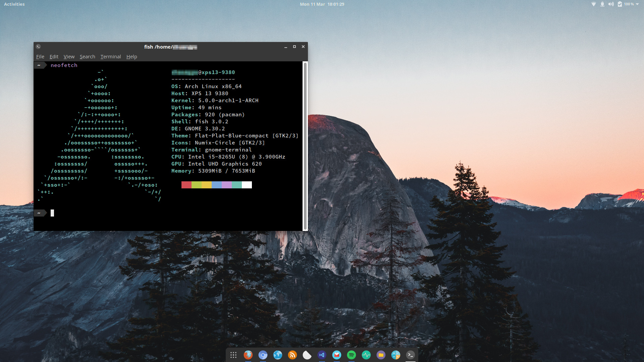Click the '@xps13-9380' hostname text
644x362 pixels.
tap(216, 72)
